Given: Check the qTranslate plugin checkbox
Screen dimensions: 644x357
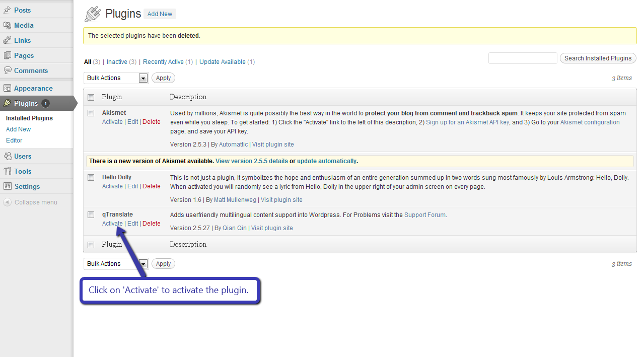Looking at the screenshot, I should 91,215.
